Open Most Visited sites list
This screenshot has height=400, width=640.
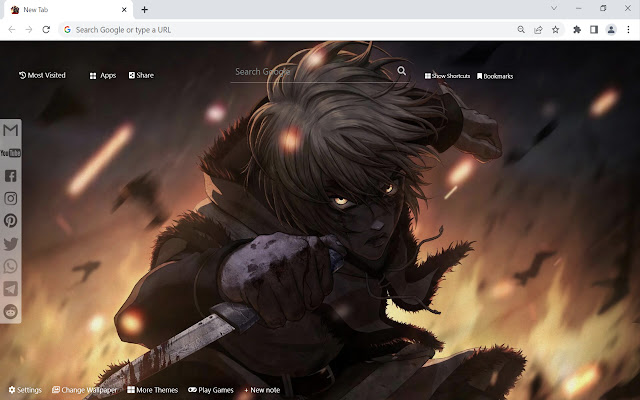[x=42, y=75]
